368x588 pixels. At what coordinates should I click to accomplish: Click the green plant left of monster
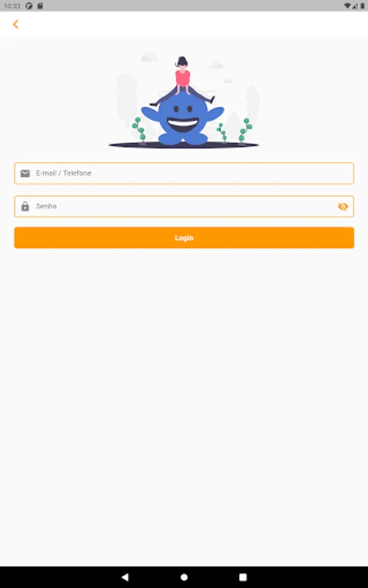coord(139,130)
